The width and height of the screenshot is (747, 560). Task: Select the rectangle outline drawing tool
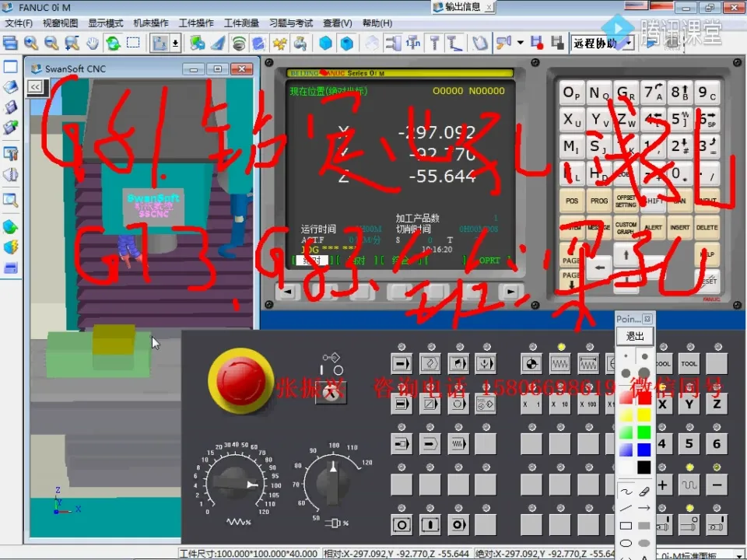[626, 526]
